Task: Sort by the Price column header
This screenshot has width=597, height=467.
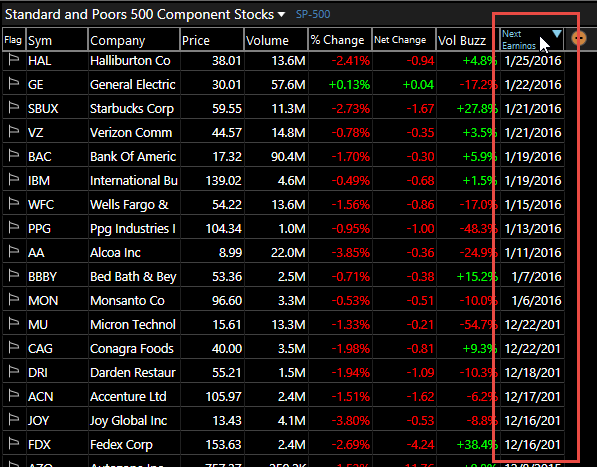Action: click(212, 39)
